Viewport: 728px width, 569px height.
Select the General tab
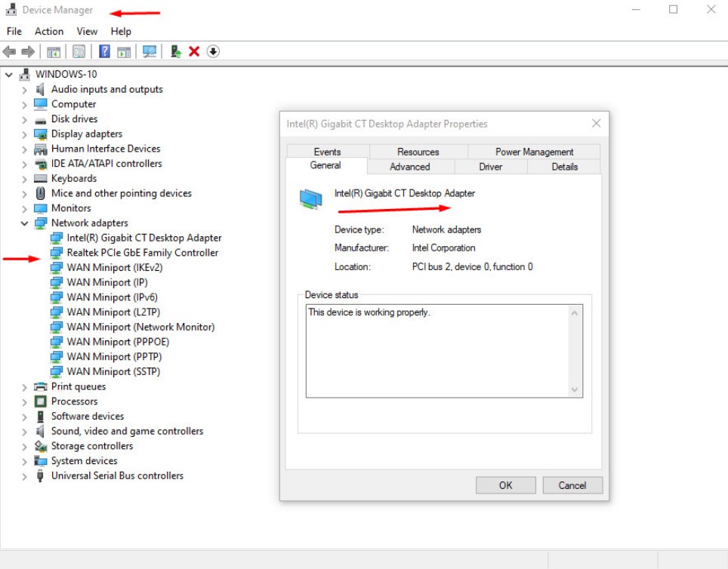[x=325, y=165]
